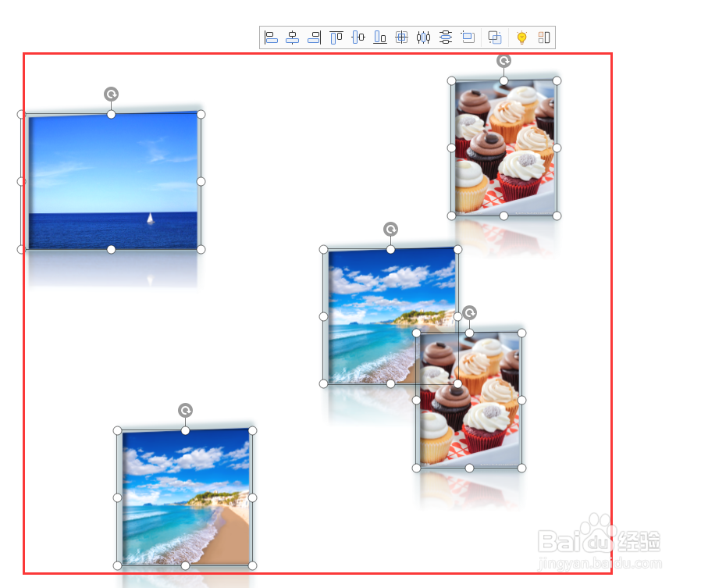Align selected pictures to the right
The height and width of the screenshot is (588, 701).
click(x=315, y=37)
